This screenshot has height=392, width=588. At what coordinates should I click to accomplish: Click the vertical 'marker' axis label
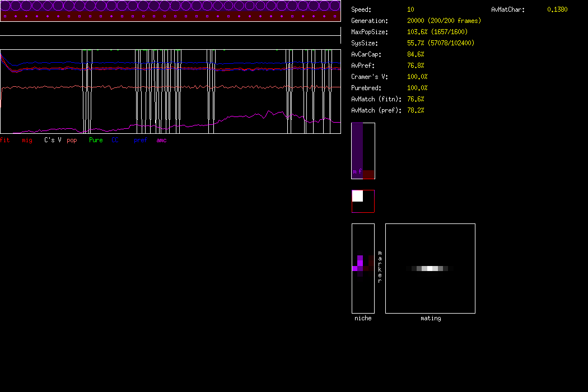click(x=379, y=267)
